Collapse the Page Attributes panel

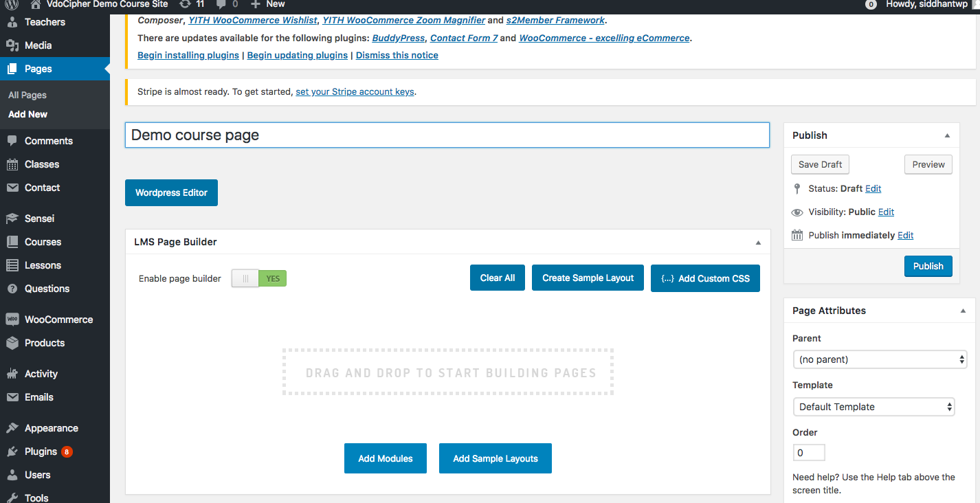963,311
